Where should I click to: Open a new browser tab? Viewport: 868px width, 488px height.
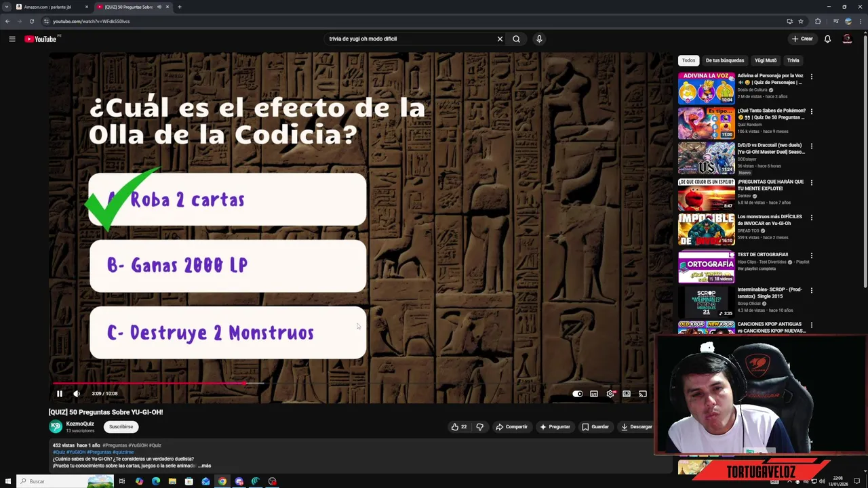(179, 7)
